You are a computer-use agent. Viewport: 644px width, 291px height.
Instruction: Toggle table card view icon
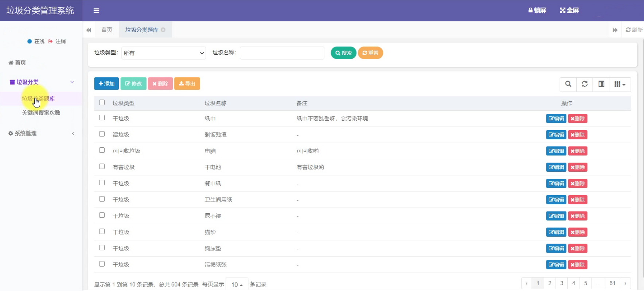click(601, 84)
